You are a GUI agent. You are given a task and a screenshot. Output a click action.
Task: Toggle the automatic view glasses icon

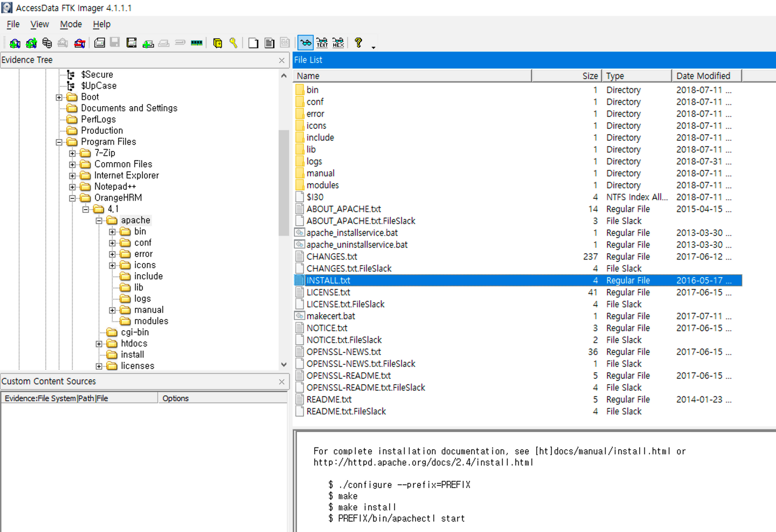(305, 43)
